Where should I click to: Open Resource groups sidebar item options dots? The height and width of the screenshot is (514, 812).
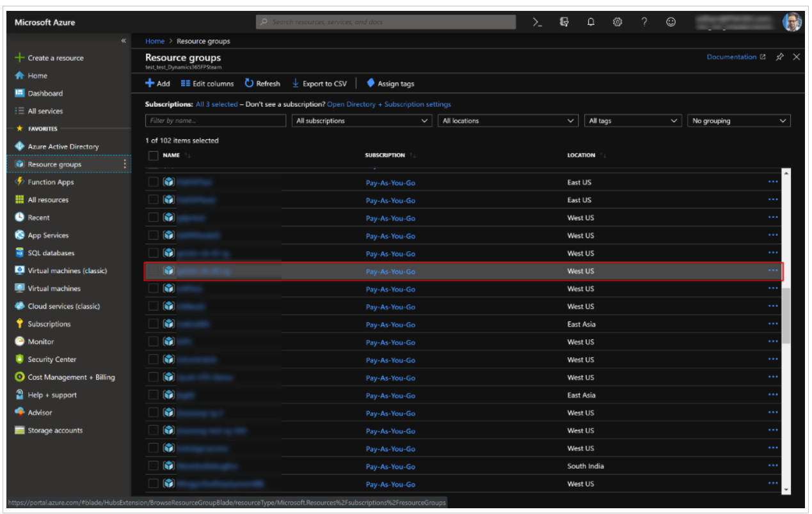pos(124,164)
